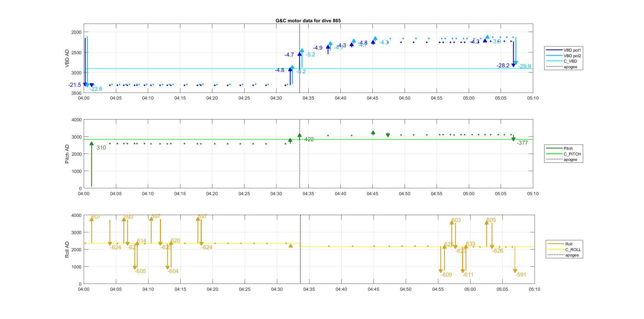The image size is (644, 319).
Task: Click the '2500' tick on the VBD axis
Action: (x=76, y=52)
